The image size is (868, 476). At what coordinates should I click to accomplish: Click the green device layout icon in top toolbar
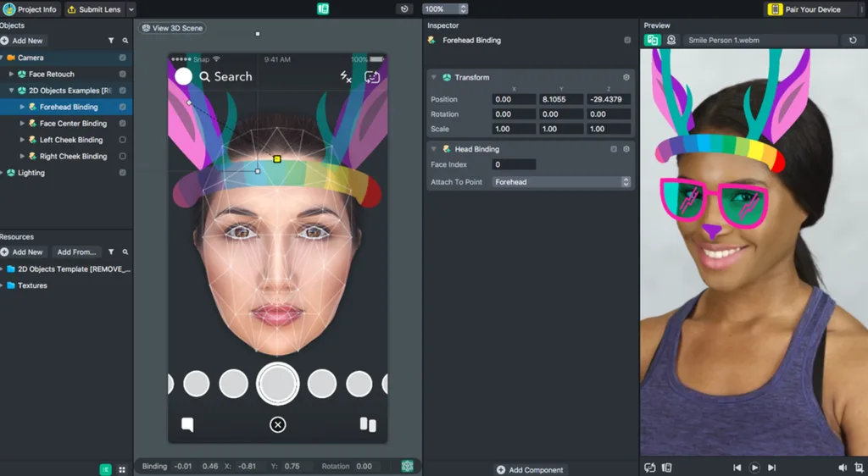click(323, 9)
